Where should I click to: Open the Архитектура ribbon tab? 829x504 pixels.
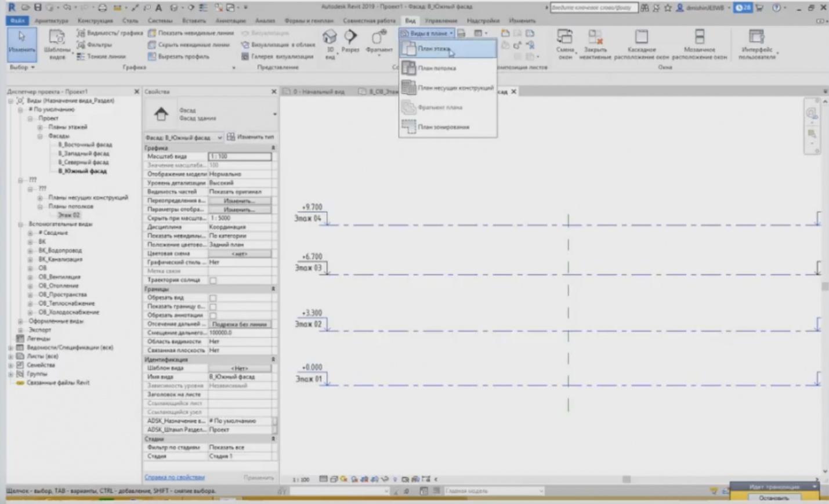click(x=51, y=21)
